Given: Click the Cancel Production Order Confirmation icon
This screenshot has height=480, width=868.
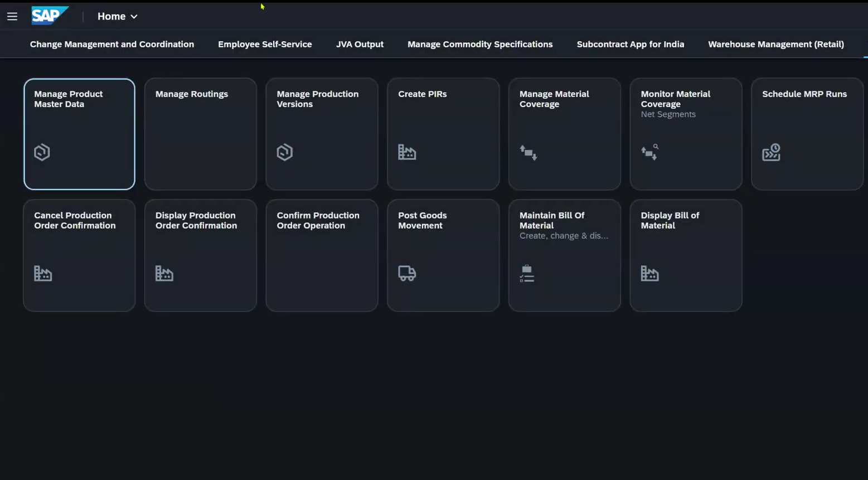Looking at the screenshot, I should tap(43, 274).
